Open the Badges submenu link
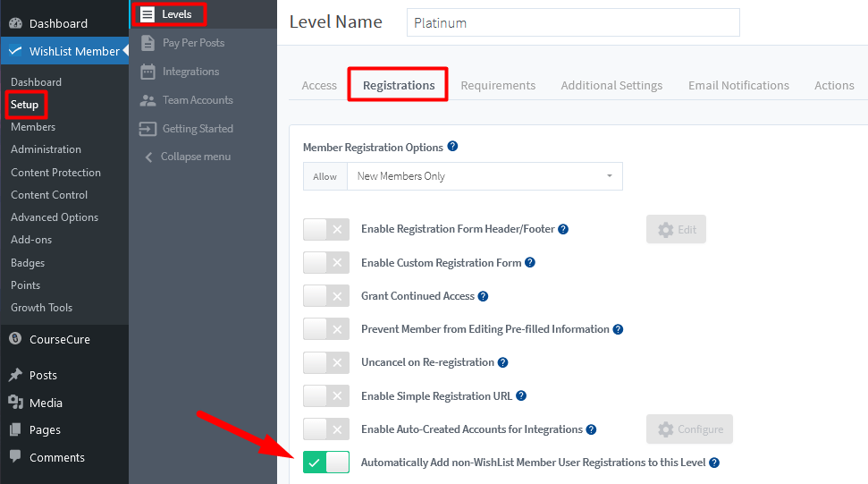The height and width of the screenshot is (484, 868). (28, 263)
